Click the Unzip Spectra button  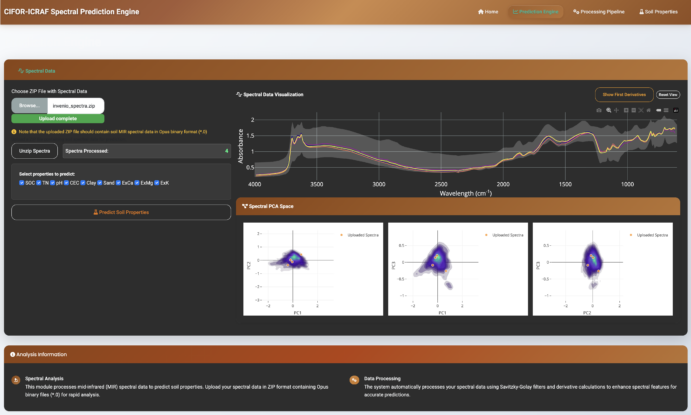(x=34, y=151)
